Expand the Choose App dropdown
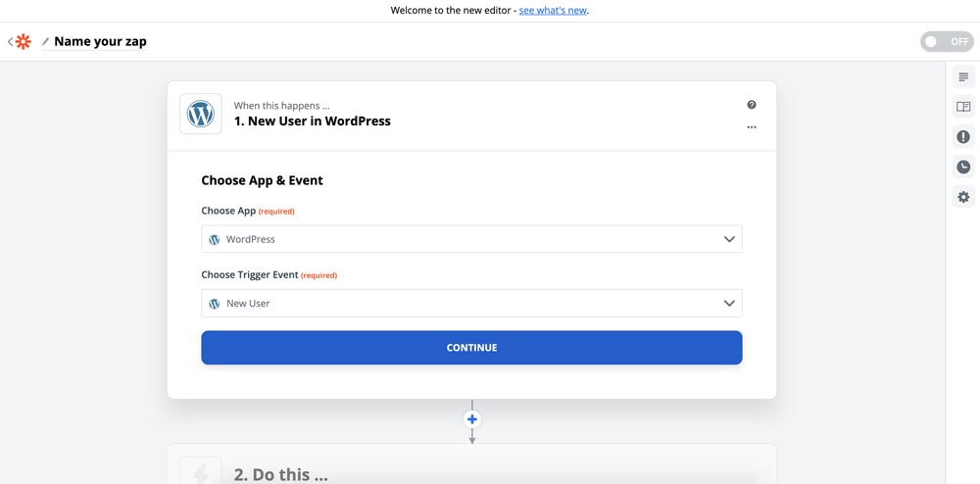 [471, 239]
